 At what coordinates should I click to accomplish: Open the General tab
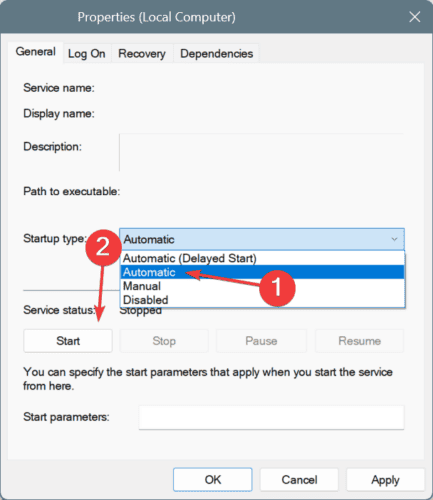pyautogui.click(x=36, y=52)
